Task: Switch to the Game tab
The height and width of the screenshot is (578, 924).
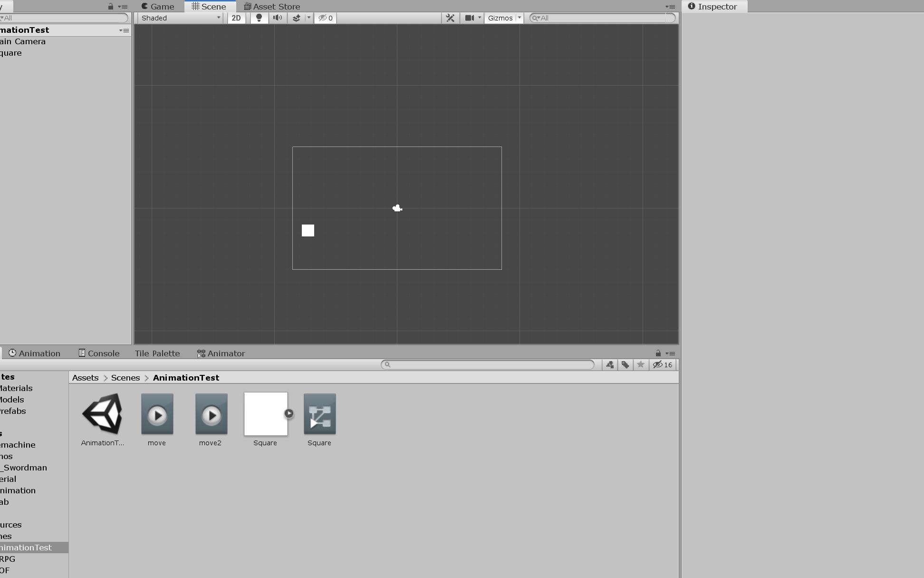Action: pos(158,7)
